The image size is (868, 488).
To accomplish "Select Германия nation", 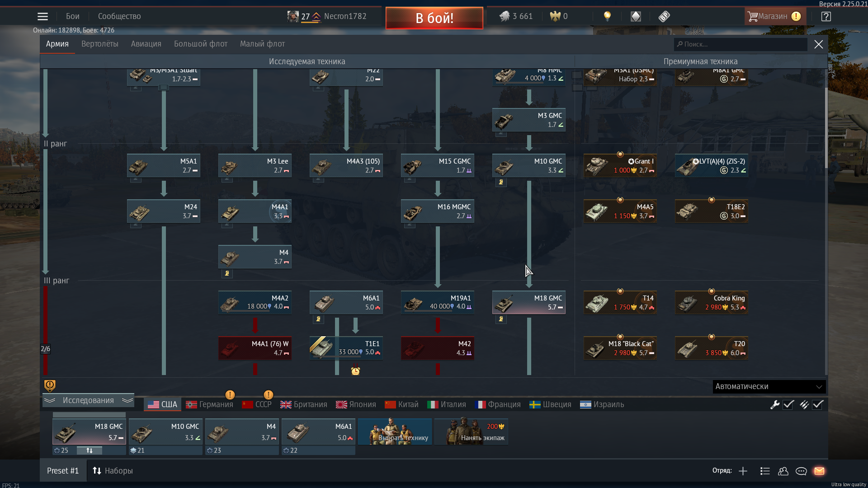I will pyautogui.click(x=209, y=405).
